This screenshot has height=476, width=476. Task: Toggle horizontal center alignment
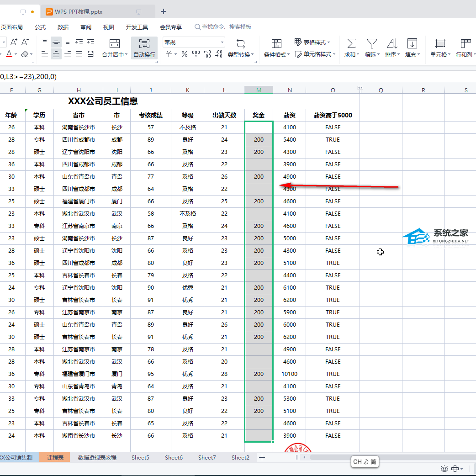tap(56, 54)
